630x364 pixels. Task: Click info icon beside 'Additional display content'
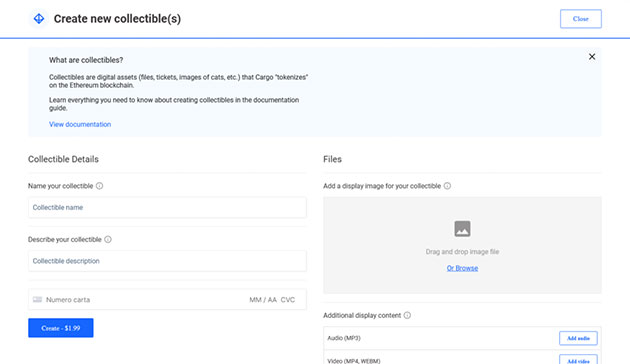pyautogui.click(x=407, y=315)
